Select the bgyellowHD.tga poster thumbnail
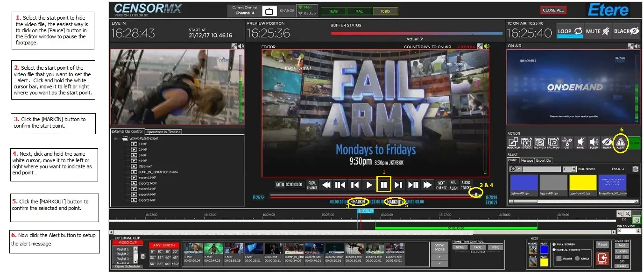 coord(582,183)
